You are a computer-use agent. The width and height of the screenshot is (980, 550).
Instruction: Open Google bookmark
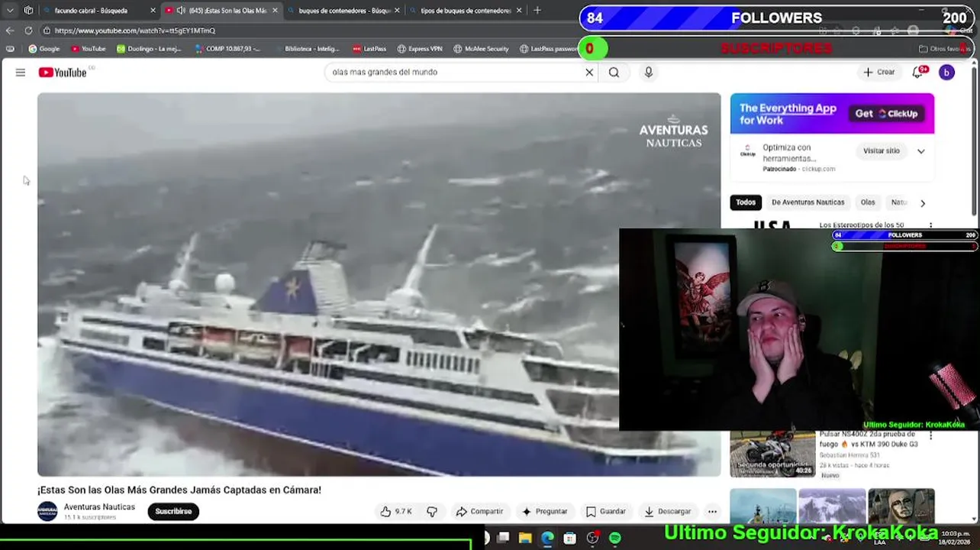(x=44, y=49)
